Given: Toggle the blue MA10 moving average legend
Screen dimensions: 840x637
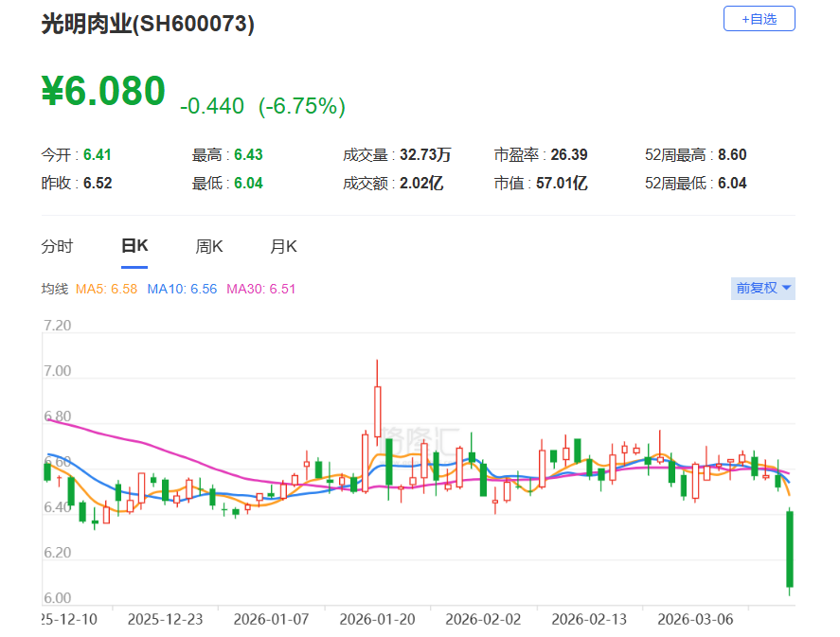Looking at the screenshot, I should pyautogui.click(x=183, y=289).
